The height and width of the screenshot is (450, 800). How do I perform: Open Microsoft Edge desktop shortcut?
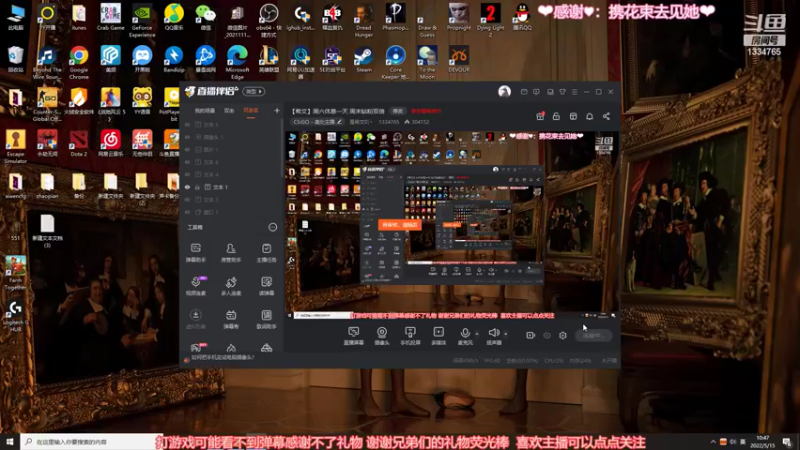pyautogui.click(x=237, y=63)
